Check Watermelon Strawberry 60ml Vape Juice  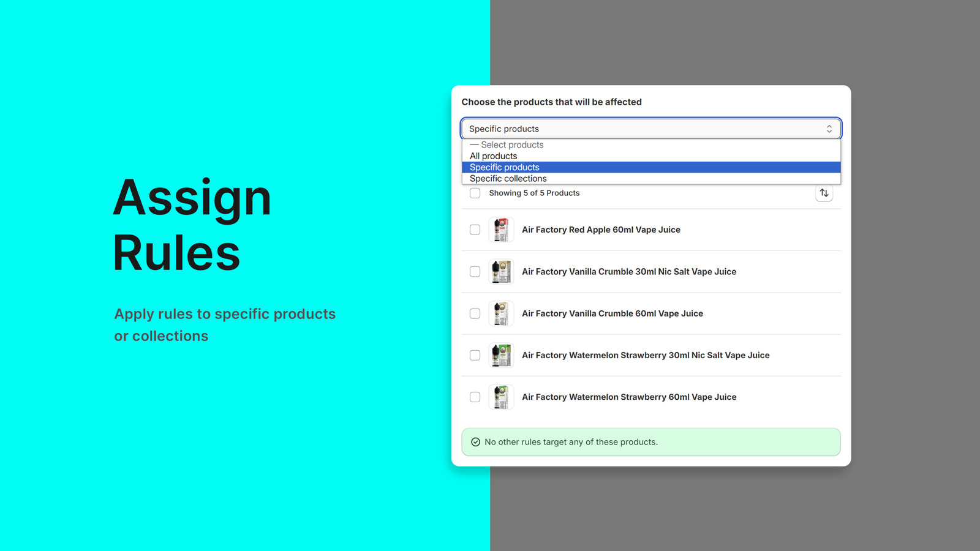click(x=475, y=397)
